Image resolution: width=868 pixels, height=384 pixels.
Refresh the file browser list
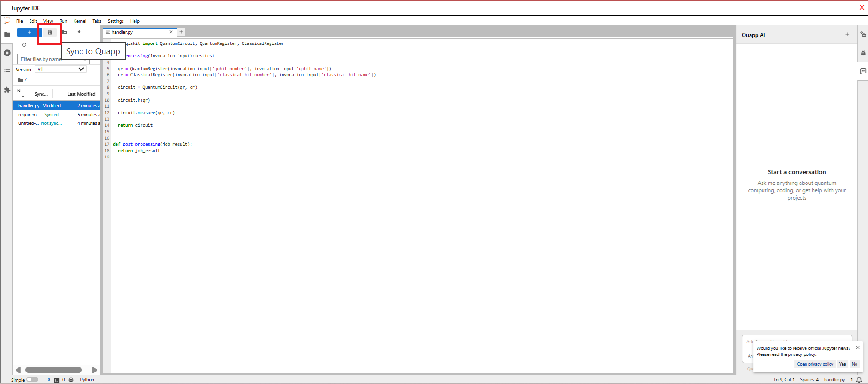pos(24,45)
